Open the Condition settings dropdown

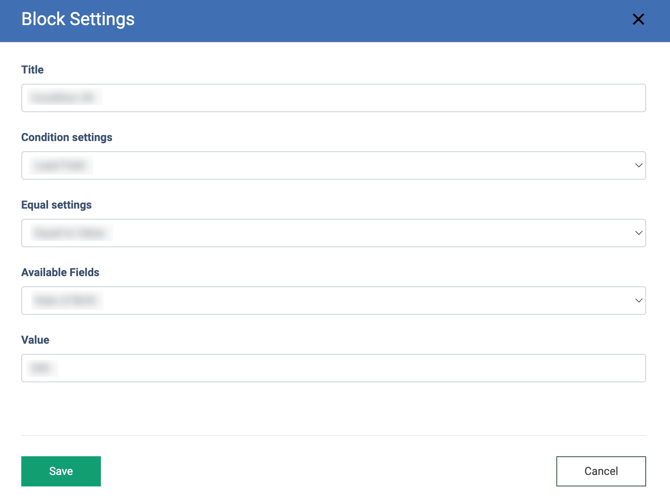tap(333, 165)
